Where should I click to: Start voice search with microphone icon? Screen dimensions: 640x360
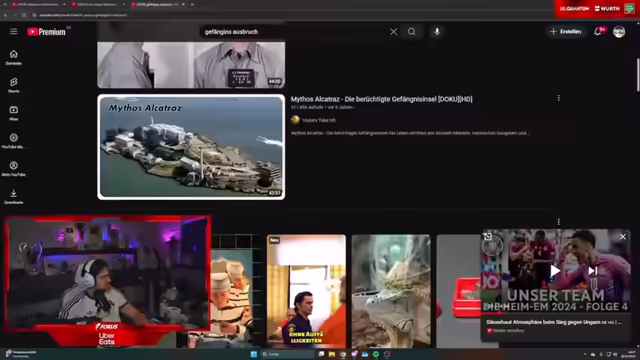(437, 31)
